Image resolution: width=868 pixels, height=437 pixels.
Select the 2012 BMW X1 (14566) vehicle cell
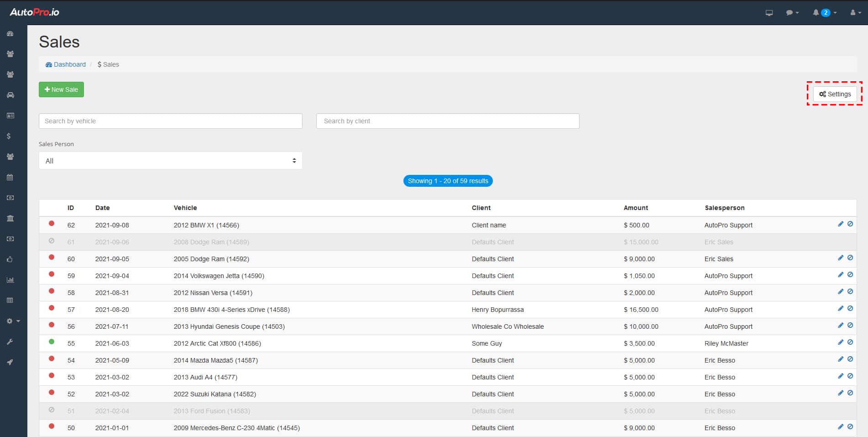pos(206,225)
